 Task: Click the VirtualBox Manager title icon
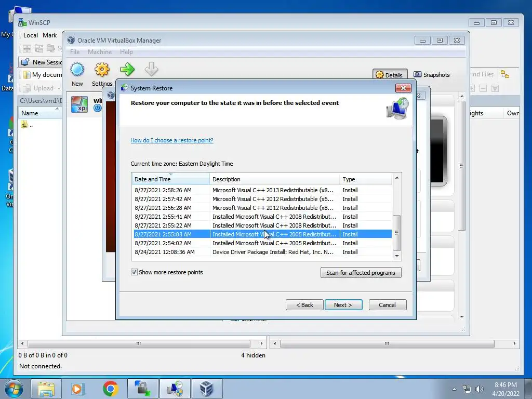click(x=71, y=40)
